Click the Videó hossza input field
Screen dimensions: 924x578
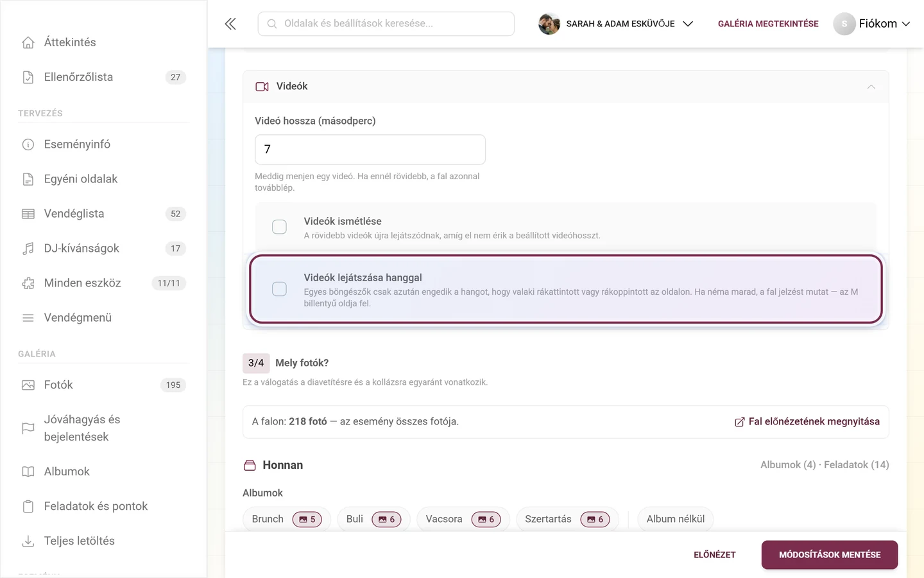[x=370, y=150]
